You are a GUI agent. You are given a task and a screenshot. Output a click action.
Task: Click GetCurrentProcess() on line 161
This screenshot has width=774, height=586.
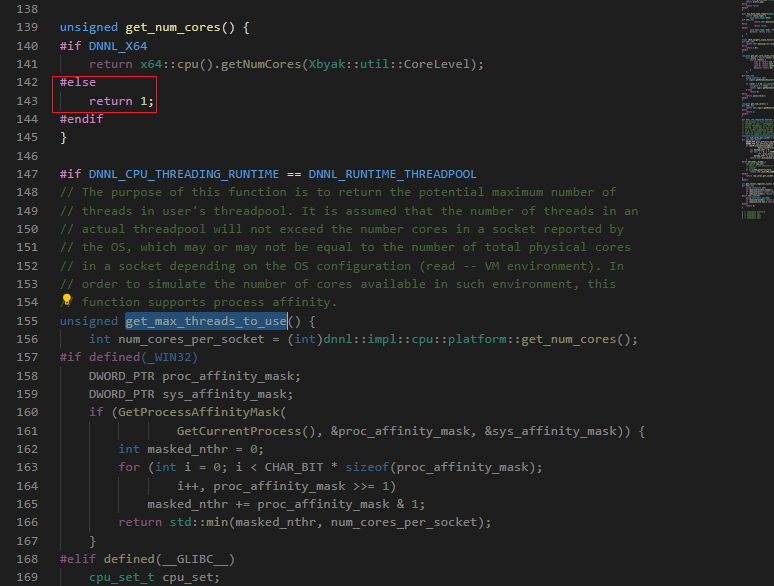pyautogui.click(x=246, y=431)
